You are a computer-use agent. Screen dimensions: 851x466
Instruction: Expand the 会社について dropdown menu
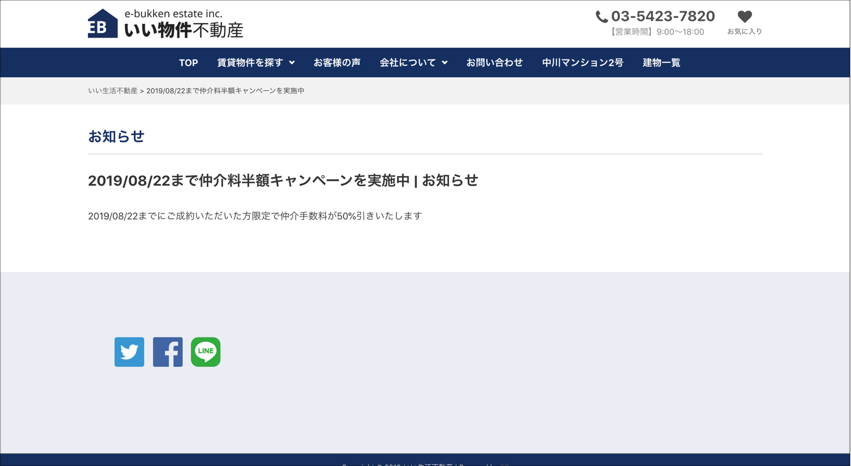(x=413, y=63)
